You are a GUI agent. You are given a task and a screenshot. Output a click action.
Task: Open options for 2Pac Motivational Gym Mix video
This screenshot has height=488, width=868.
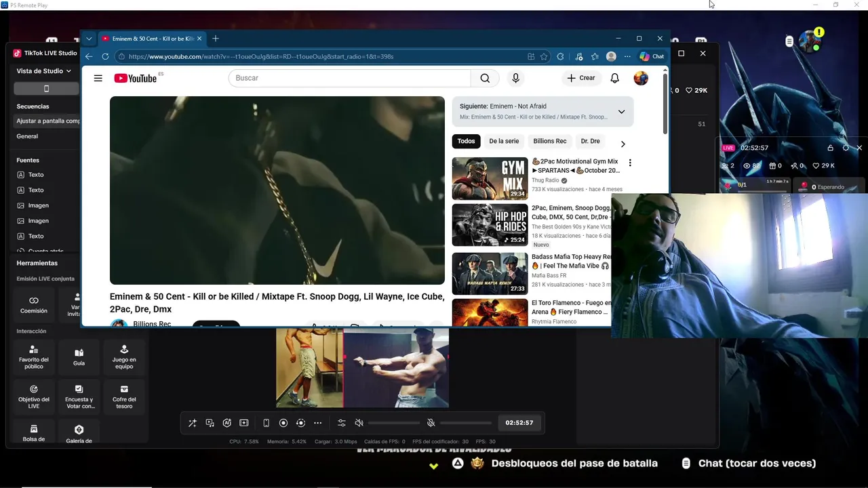(630, 163)
